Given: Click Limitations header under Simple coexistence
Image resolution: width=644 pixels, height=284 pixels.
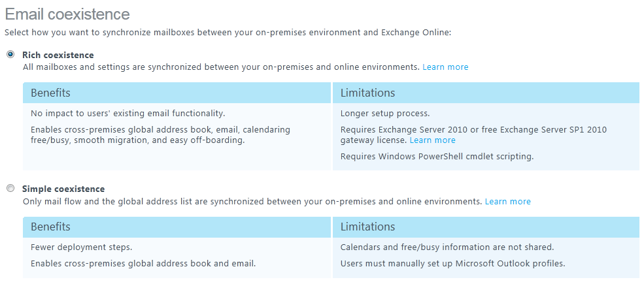Looking at the screenshot, I should tap(367, 227).
